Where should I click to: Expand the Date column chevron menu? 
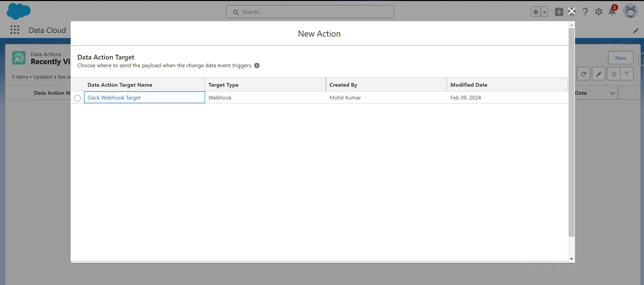tap(612, 93)
